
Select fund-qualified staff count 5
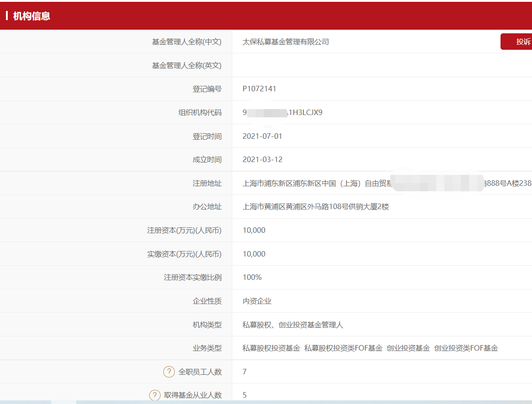[245, 395]
